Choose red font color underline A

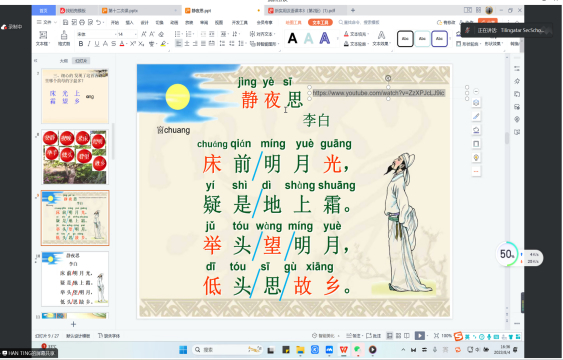[122, 44]
